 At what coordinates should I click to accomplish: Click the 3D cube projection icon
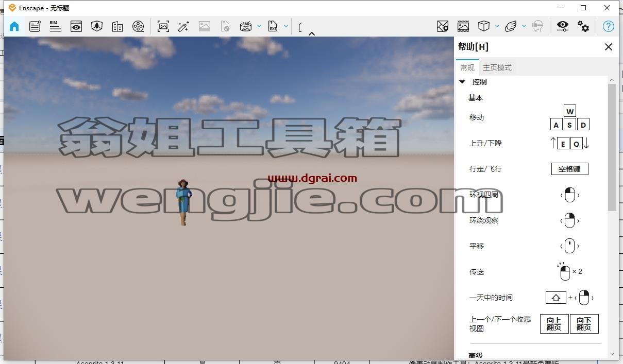[484, 26]
